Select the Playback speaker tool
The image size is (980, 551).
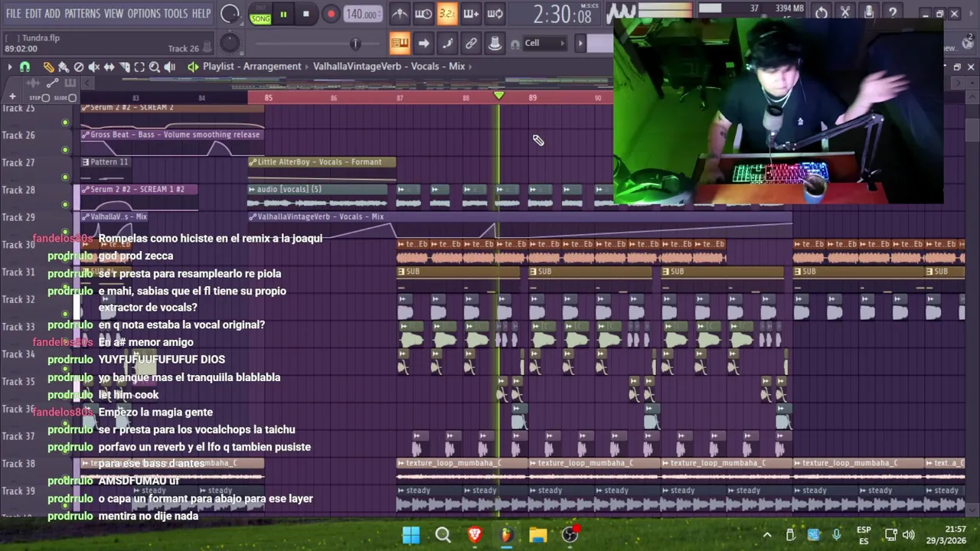(x=169, y=67)
